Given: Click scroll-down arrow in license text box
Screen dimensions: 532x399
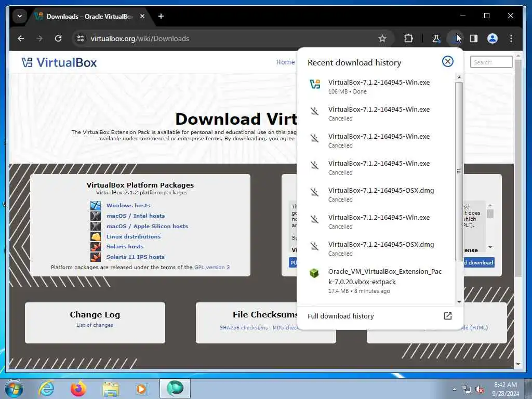Looking at the screenshot, I should (x=490, y=247).
